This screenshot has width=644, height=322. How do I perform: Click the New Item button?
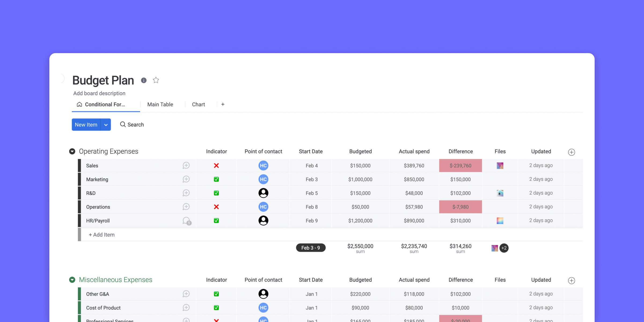(86, 125)
